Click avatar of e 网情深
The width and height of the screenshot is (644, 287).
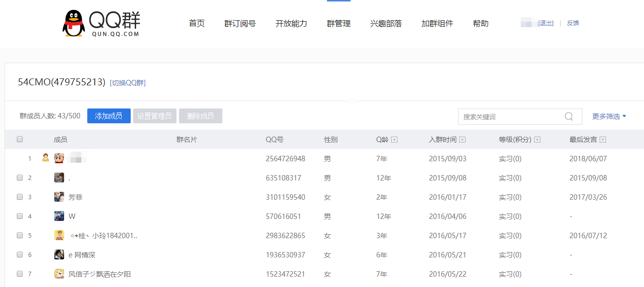(x=59, y=254)
